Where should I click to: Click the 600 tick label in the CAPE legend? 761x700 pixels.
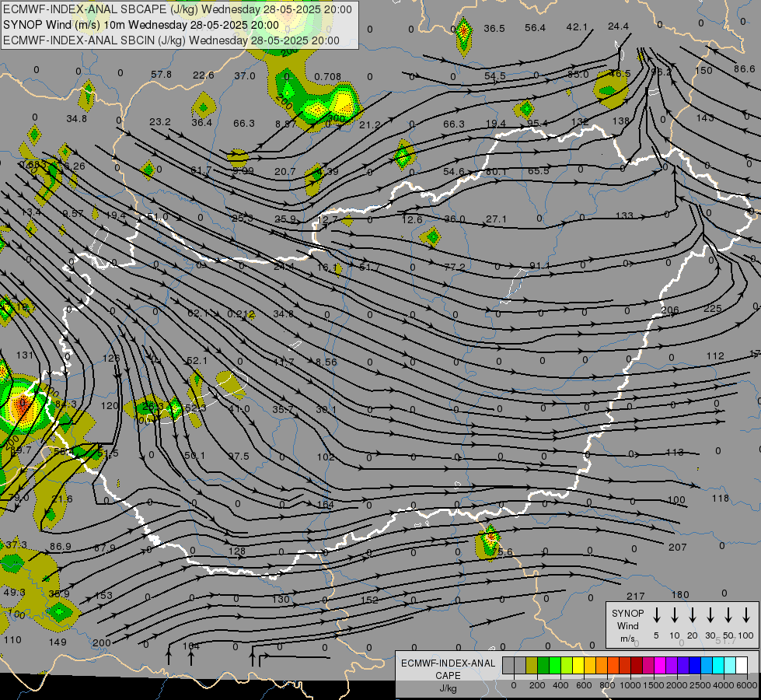584,685
